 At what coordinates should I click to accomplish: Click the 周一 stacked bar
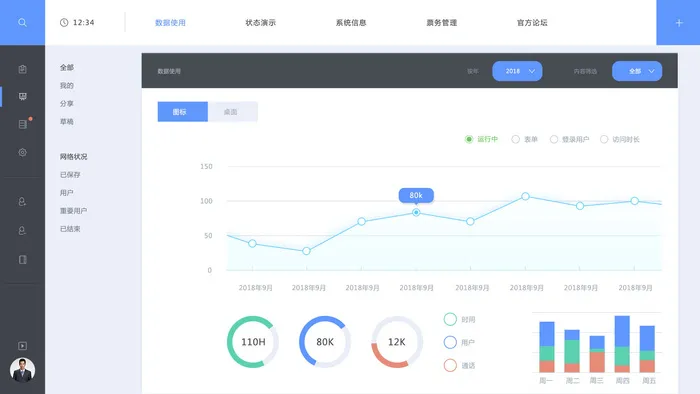547,347
